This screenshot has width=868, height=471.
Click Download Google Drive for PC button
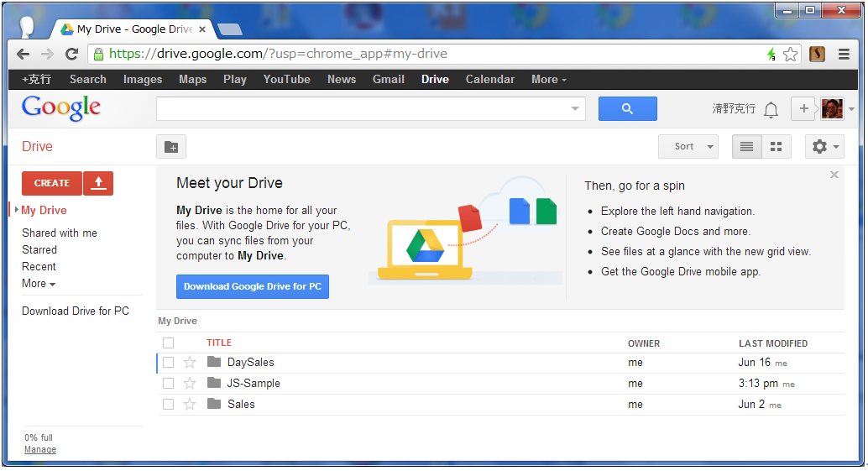pos(253,286)
